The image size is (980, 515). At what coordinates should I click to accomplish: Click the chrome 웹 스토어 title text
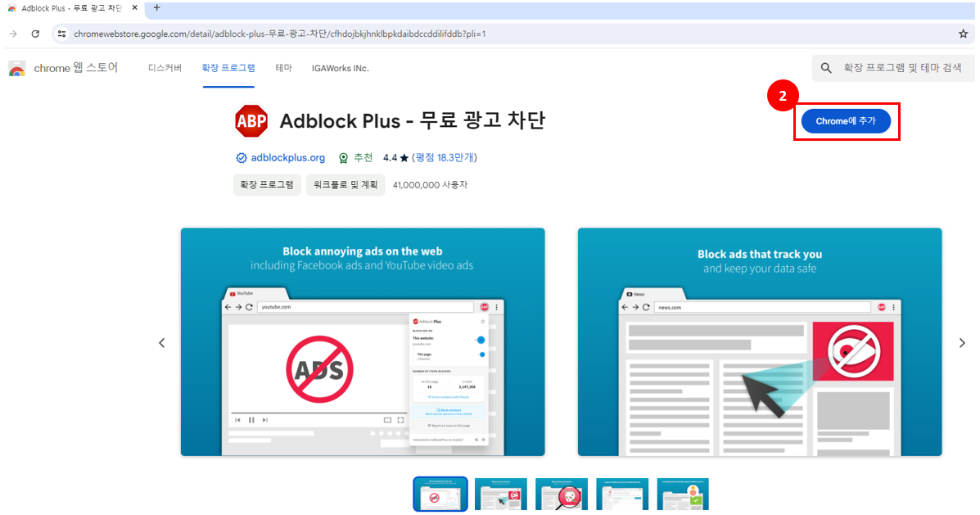(75, 68)
